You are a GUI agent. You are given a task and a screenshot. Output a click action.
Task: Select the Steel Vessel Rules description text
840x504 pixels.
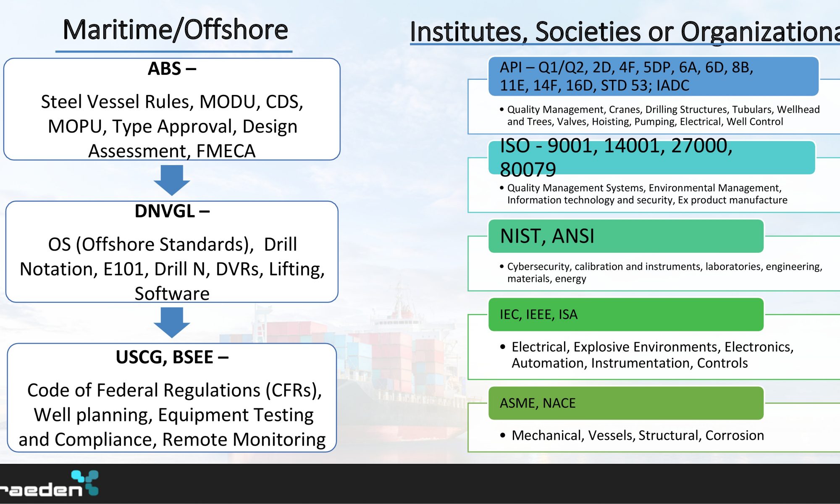tap(172, 126)
